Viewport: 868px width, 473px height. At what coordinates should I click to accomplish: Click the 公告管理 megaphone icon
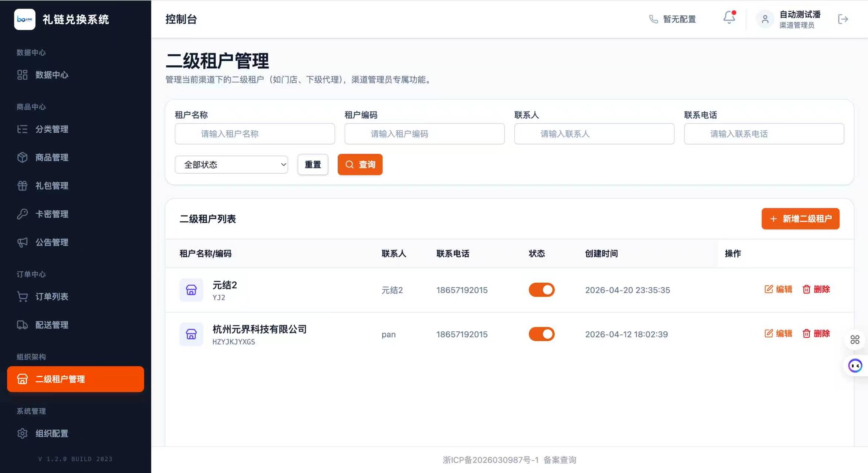[23, 242]
